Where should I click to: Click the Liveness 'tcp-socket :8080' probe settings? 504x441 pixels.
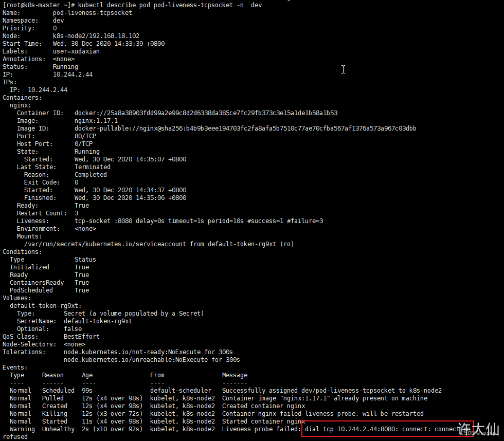click(x=199, y=221)
